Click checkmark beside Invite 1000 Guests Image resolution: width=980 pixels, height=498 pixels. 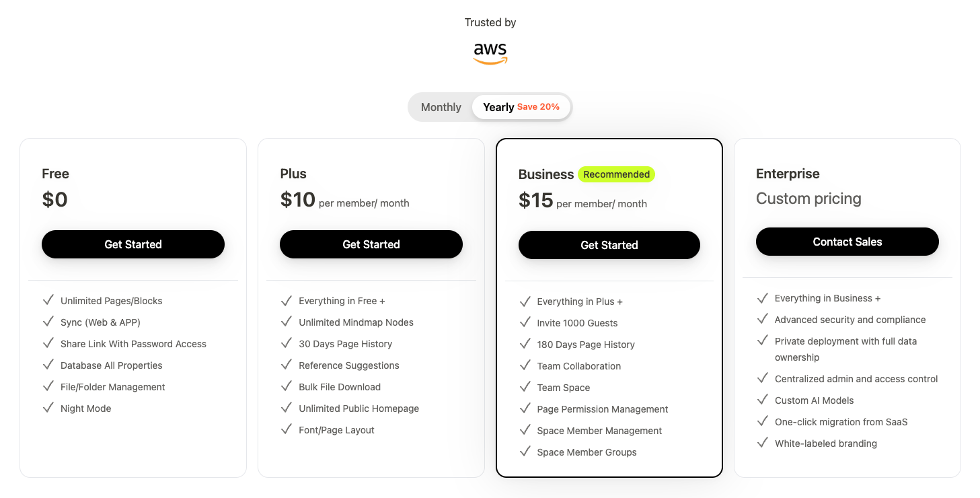tap(525, 322)
